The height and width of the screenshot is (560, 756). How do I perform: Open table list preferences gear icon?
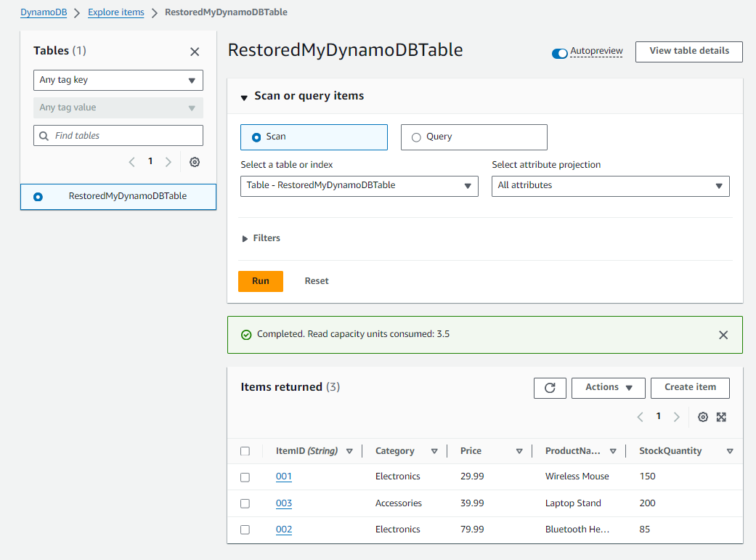[x=195, y=162]
